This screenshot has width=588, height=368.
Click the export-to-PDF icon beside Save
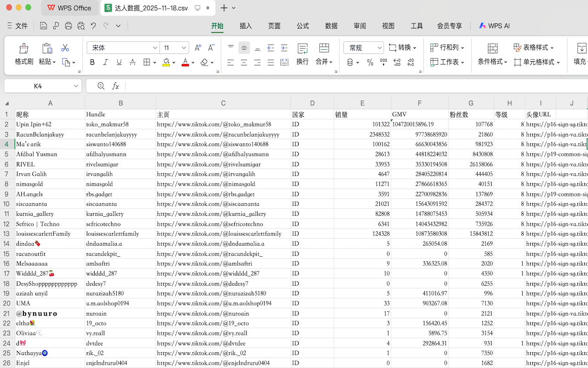(x=56, y=26)
